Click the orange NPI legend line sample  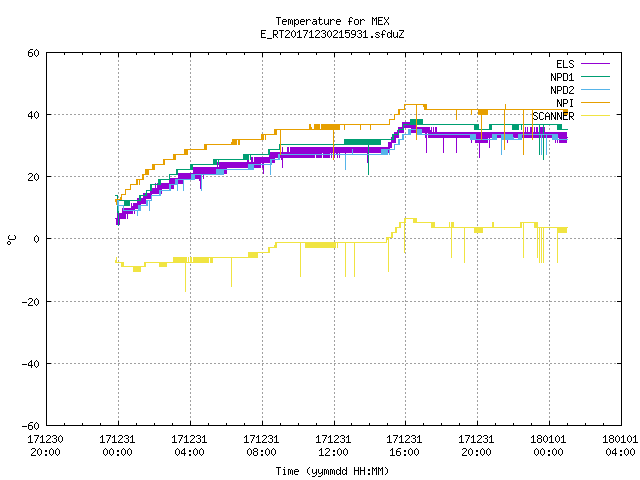[x=595, y=103]
